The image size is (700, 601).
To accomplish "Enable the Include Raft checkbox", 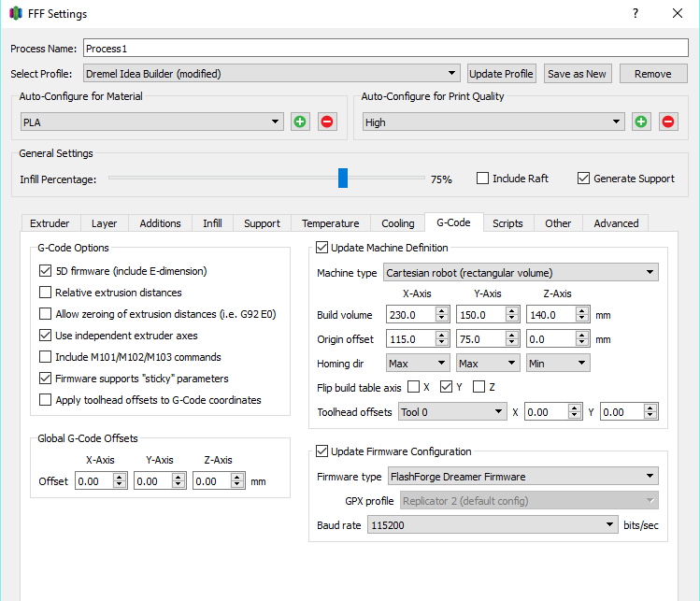I will tap(483, 179).
